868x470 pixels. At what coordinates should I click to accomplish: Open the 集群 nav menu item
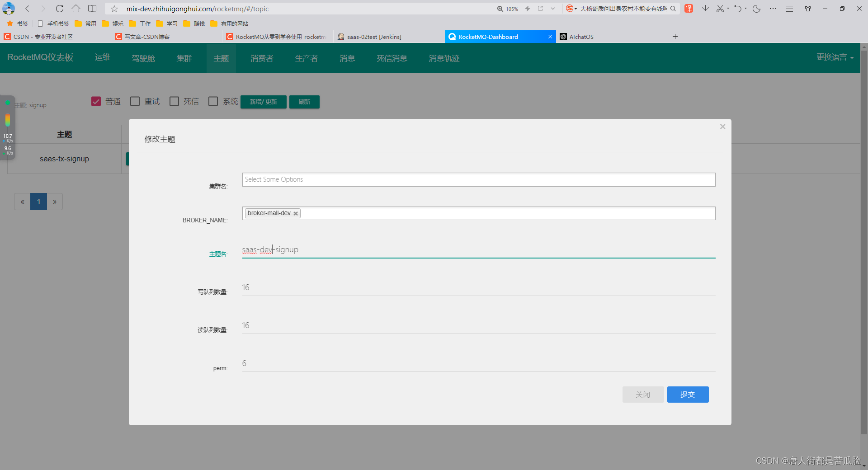[184, 58]
